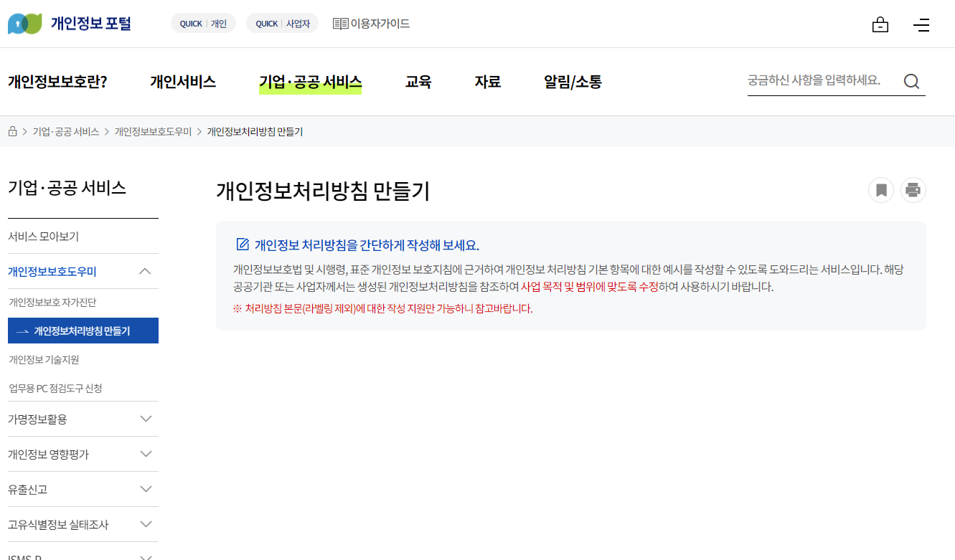The width and height of the screenshot is (955, 560).
Task: Click the 개인정보 포털 logo
Action: point(70,24)
